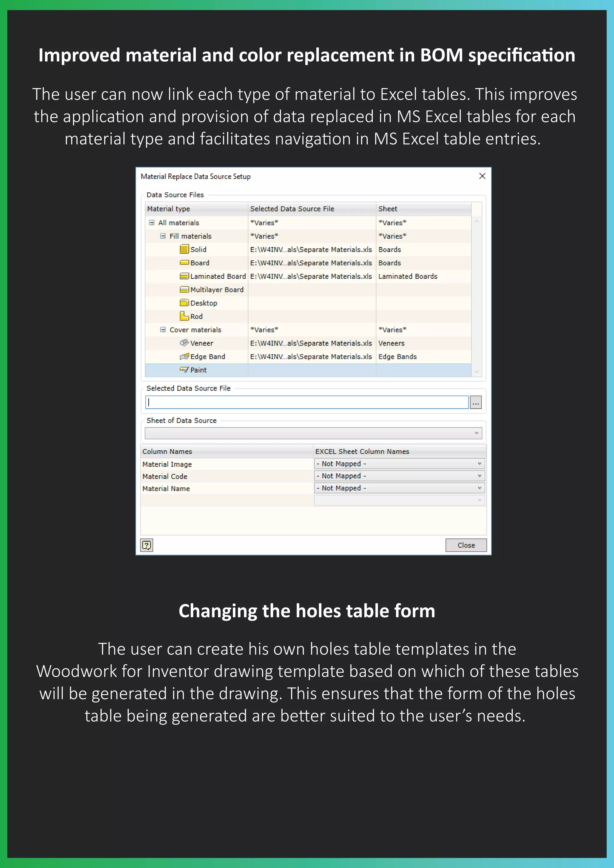Select the Laminated Board row
The image size is (614, 868).
click(308, 276)
